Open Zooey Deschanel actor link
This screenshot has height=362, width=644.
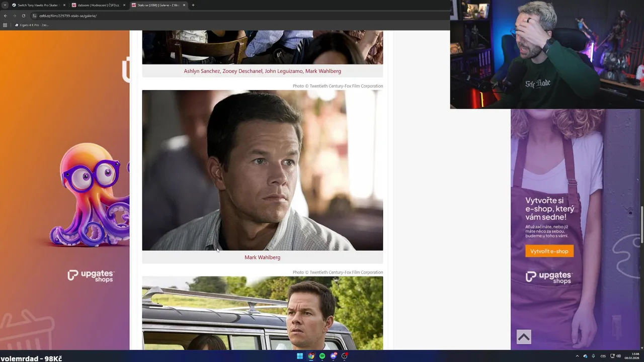[242, 71]
